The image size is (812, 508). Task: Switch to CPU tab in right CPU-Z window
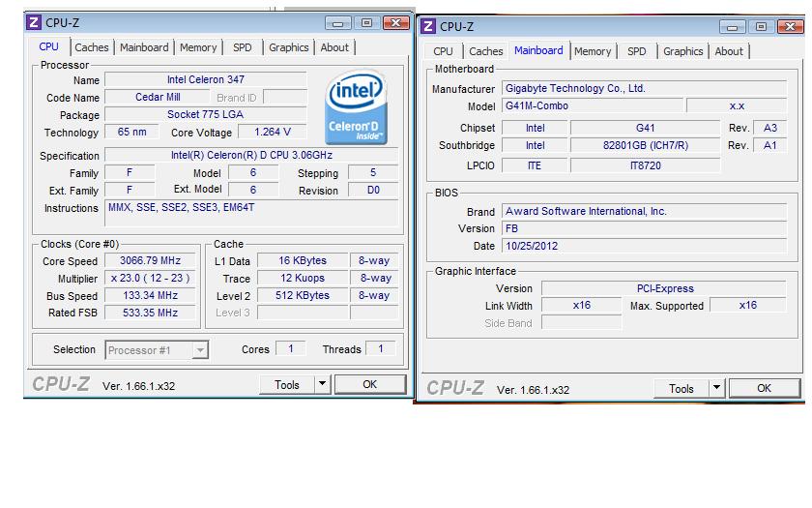click(444, 51)
